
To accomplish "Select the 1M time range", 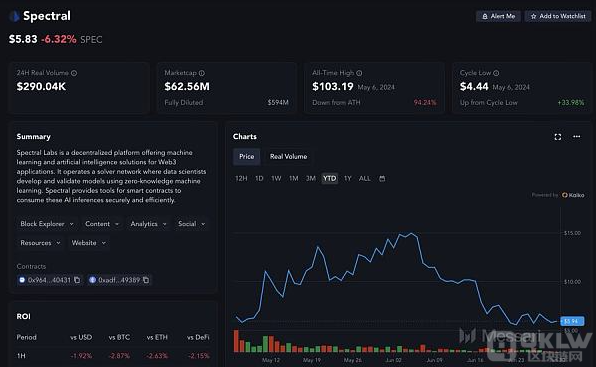I will tap(293, 179).
